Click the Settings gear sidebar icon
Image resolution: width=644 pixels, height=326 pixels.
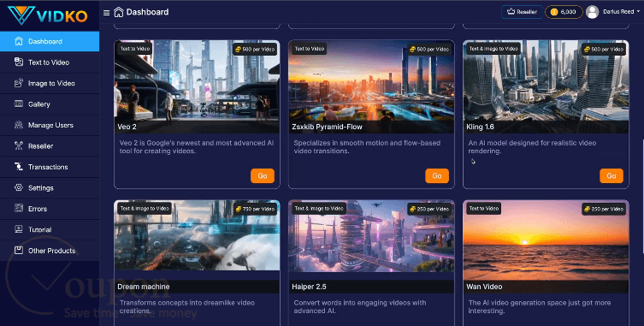[19, 187]
